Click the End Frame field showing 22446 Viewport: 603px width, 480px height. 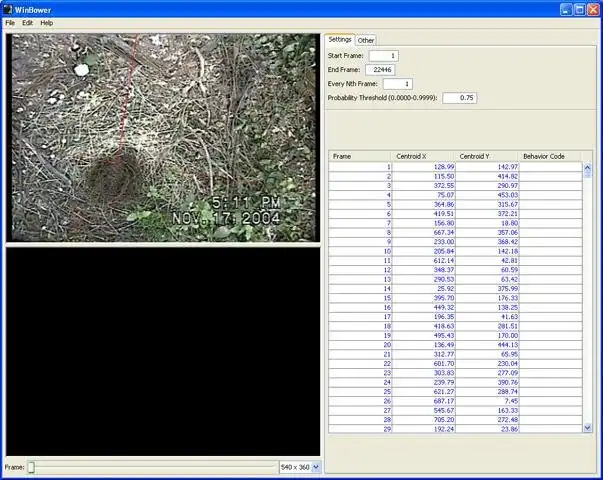pyautogui.click(x=380, y=70)
